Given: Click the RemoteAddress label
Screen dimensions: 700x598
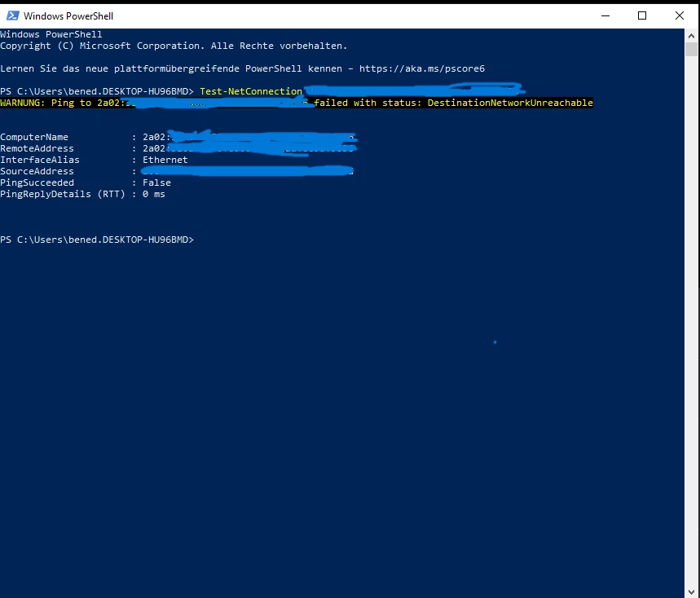Looking at the screenshot, I should tap(37, 148).
